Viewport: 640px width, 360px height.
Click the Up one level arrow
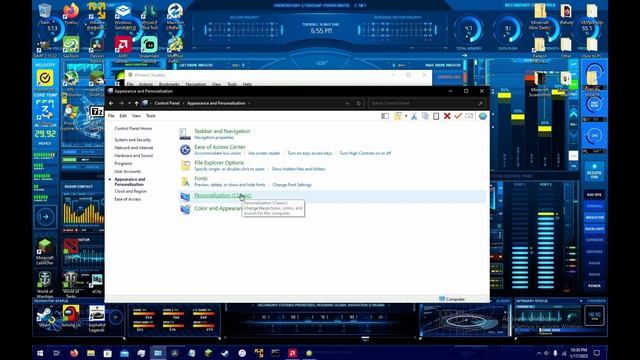(136, 103)
